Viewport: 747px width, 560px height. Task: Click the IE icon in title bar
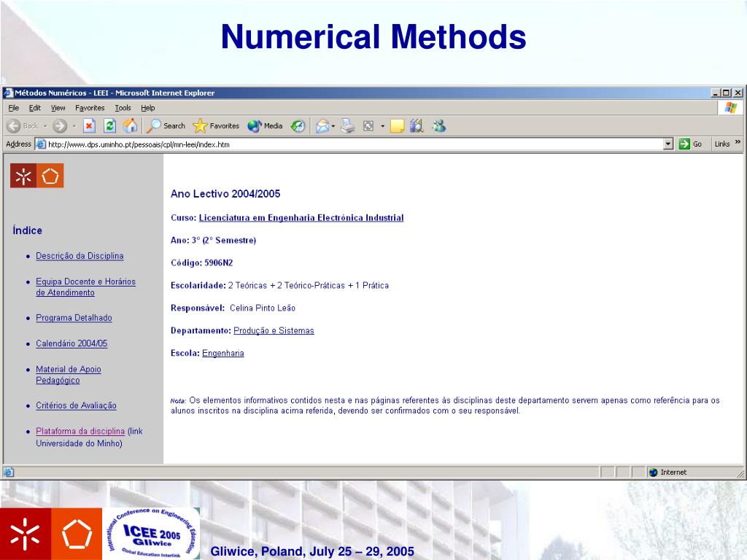pos(7,93)
